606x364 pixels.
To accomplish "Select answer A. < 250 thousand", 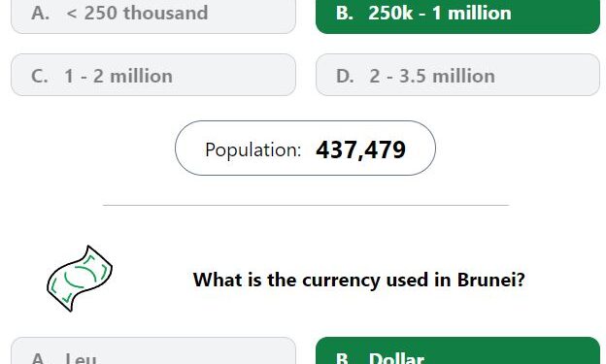I will pyautogui.click(x=153, y=17).
